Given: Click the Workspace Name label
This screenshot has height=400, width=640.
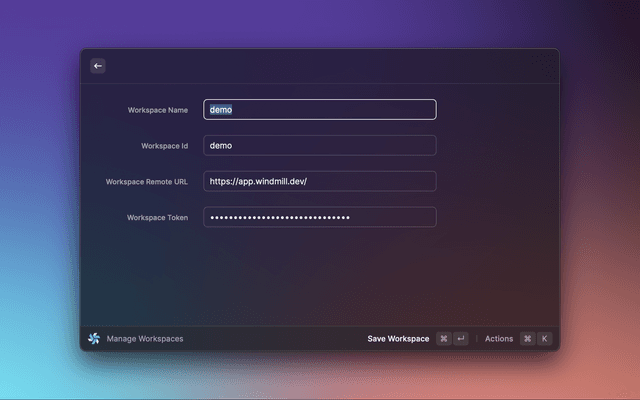Looking at the screenshot, I should pyautogui.click(x=158, y=110).
